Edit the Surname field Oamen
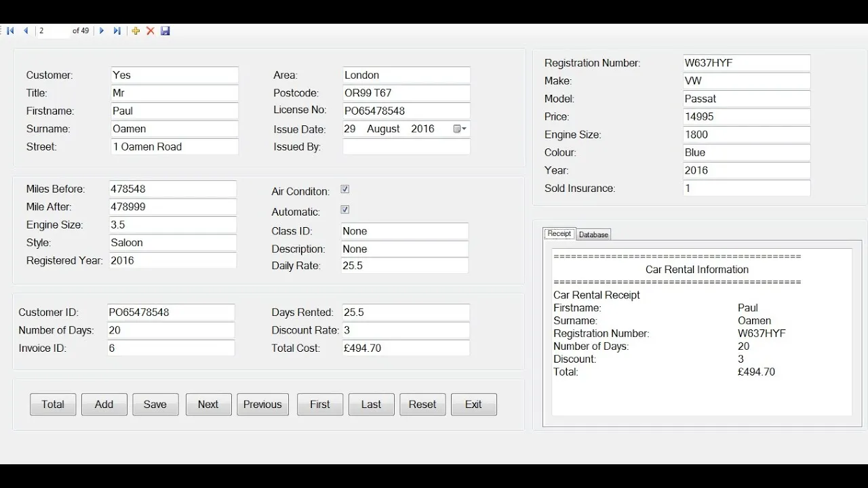Image resolution: width=868 pixels, height=488 pixels. coord(175,129)
